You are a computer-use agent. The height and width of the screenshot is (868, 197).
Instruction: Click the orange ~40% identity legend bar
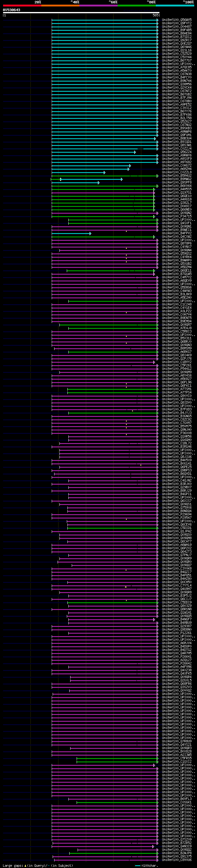click(60, 6)
